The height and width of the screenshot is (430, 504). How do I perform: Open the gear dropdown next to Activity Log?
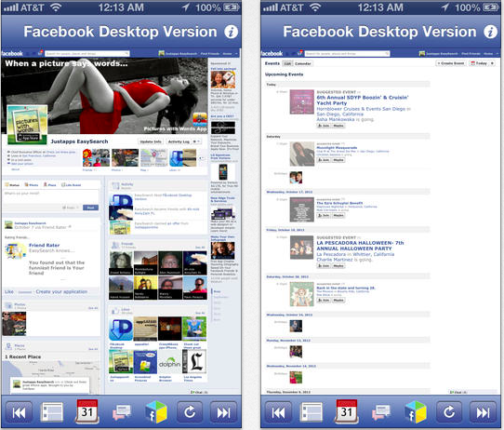coord(196,141)
